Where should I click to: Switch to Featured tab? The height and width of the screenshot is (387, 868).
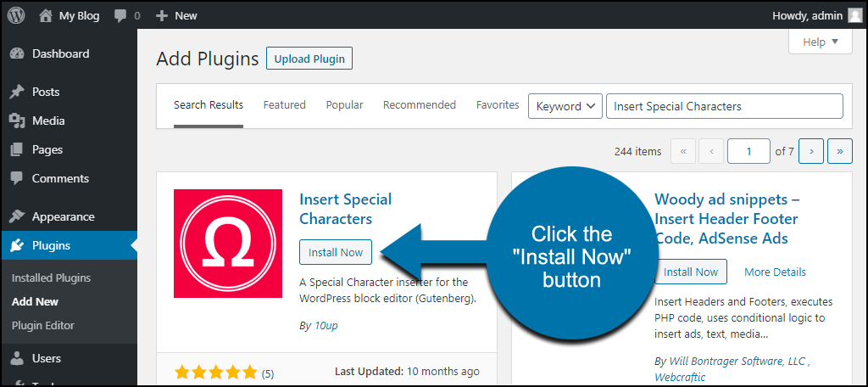coord(285,104)
